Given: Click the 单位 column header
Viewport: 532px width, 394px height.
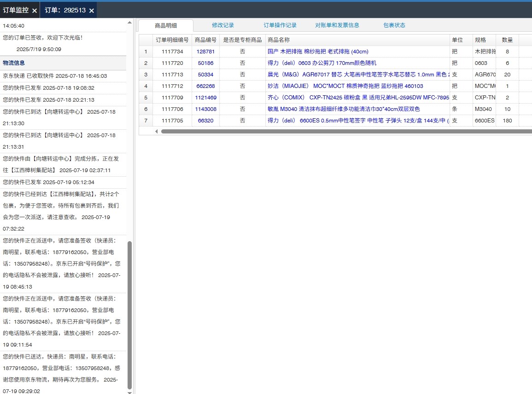Looking at the screenshot, I should click(462, 40).
